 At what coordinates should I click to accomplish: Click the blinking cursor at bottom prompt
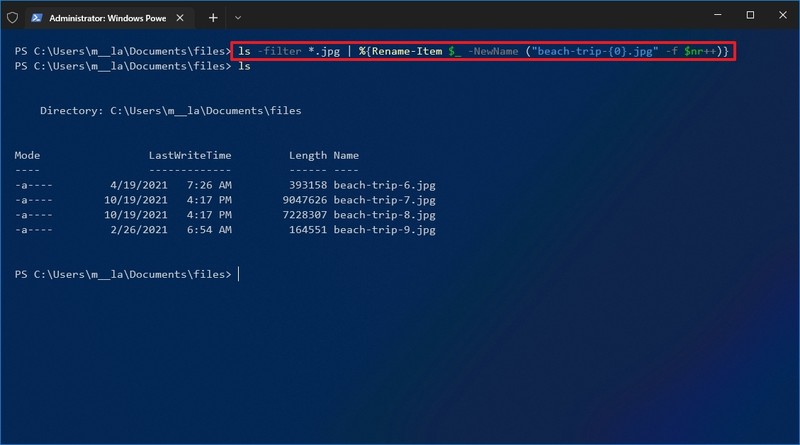tap(239, 274)
